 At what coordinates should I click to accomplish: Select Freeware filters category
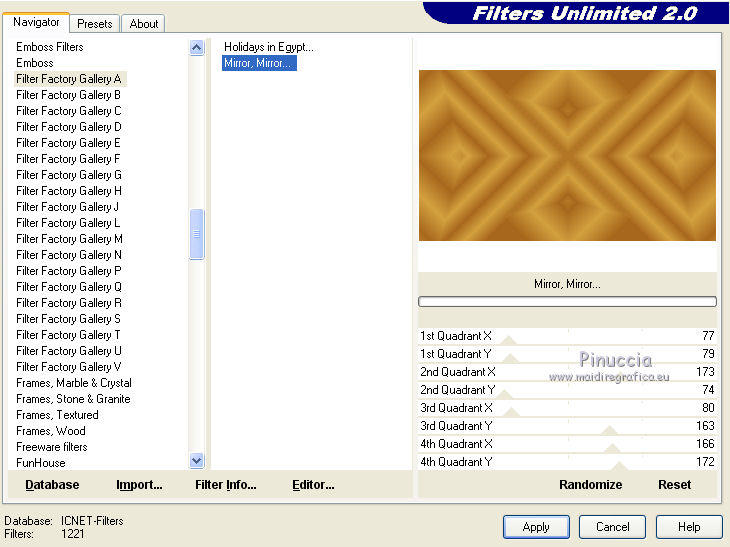pyautogui.click(x=52, y=447)
